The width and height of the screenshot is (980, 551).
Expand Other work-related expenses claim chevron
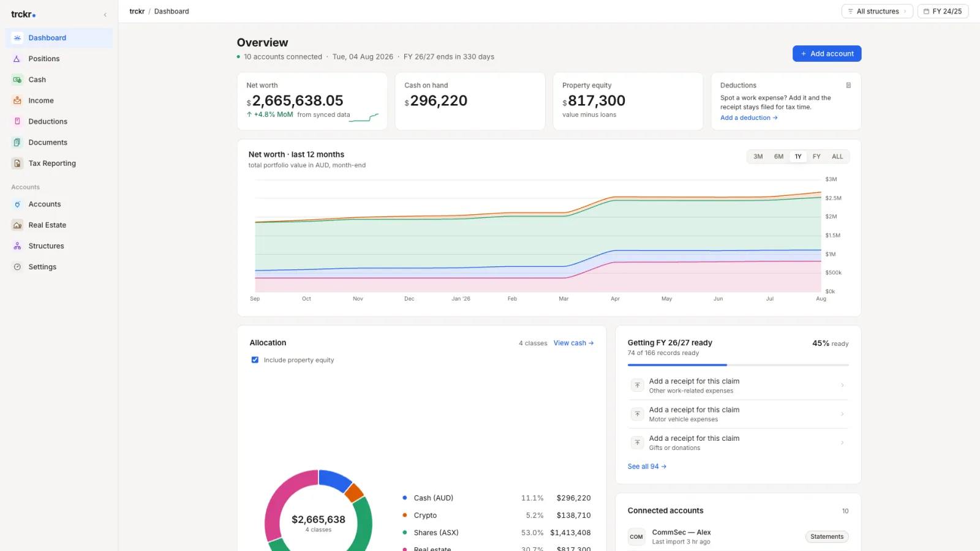842,386
